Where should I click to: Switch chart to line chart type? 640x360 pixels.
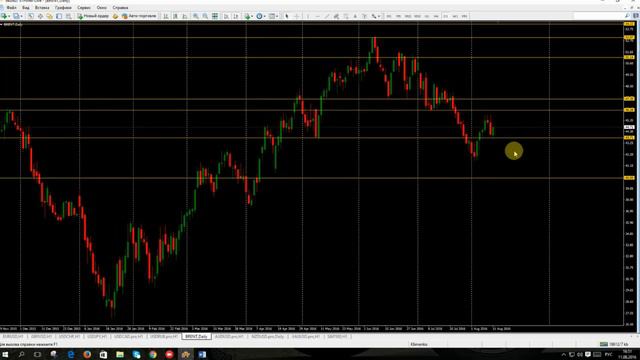coord(185,16)
